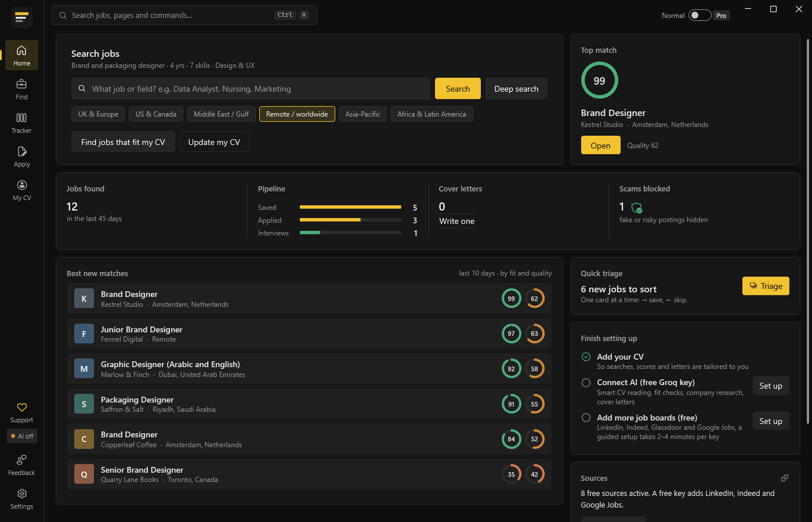Click the quality score 55 ring

point(534,404)
